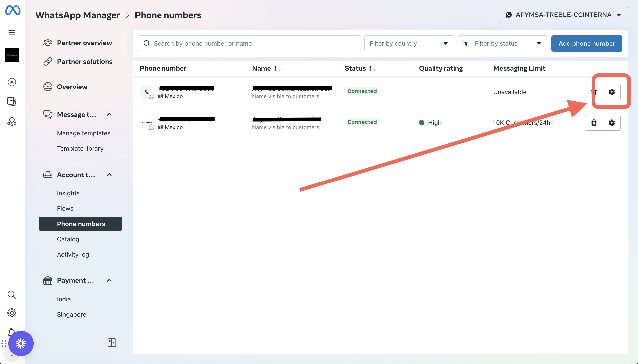This screenshot has height=364, width=638.
Task: Click the Account tools briefcase icon
Action: (48, 175)
